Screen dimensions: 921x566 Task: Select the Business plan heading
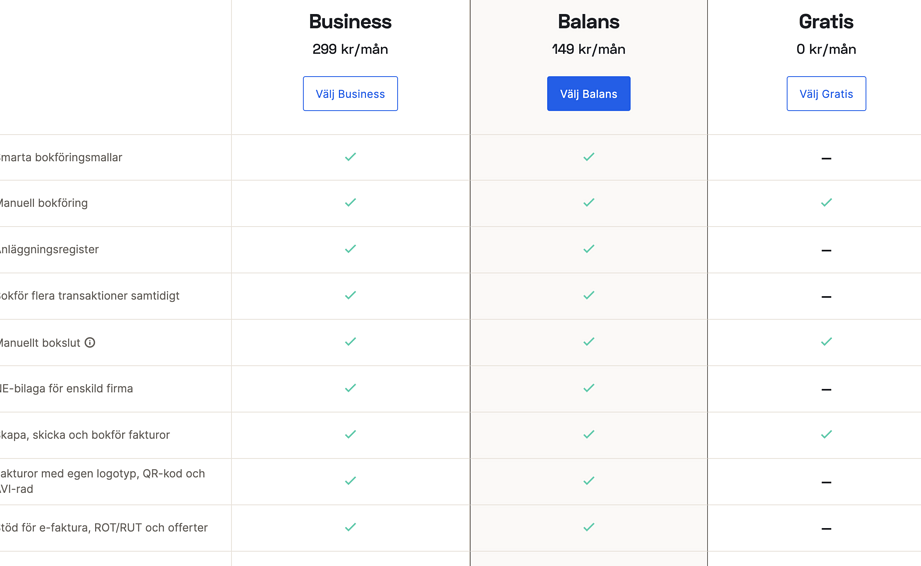[x=350, y=22]
